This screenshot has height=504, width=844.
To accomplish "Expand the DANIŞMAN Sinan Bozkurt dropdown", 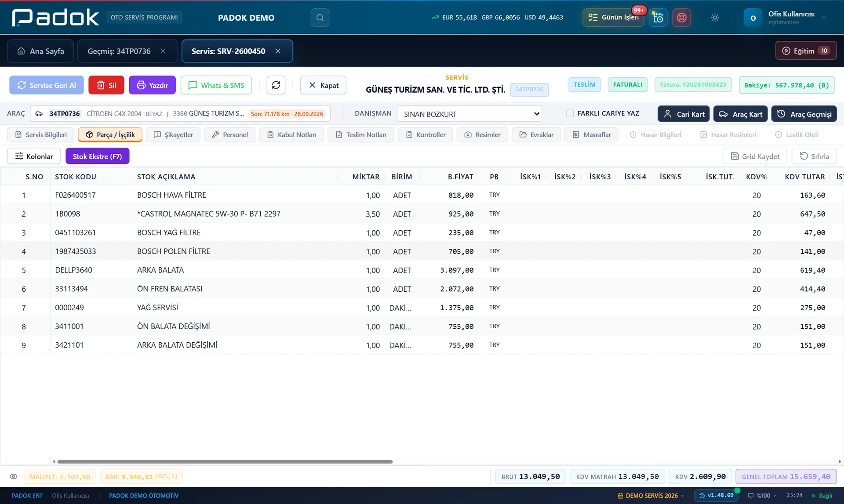I will (469, 114).
